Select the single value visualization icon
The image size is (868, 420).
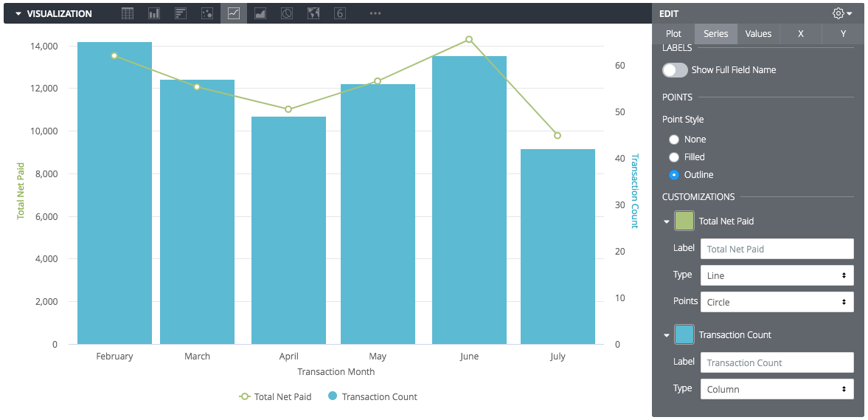(x=340, y=13)
